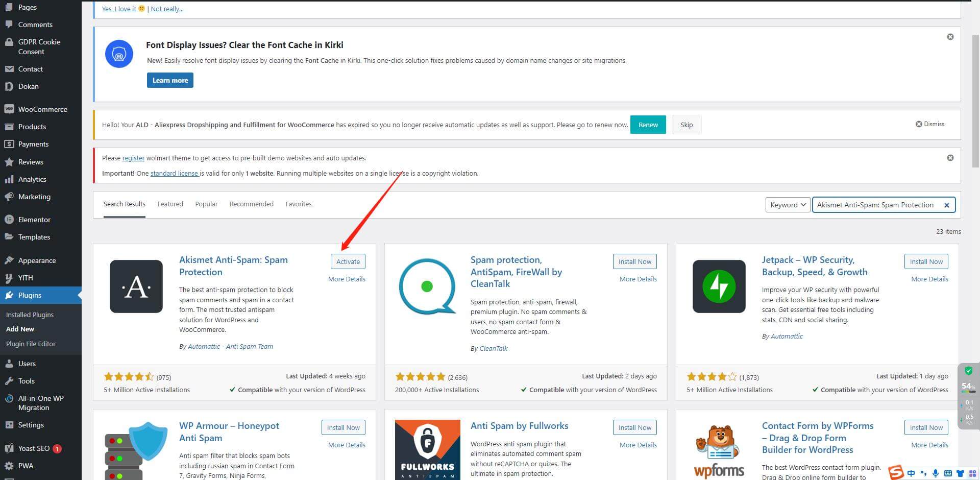Open Appearance paintbrush icon in sidebar
Image resolution: width=980 pixels, height=480 pixels.
pos(9,260)
